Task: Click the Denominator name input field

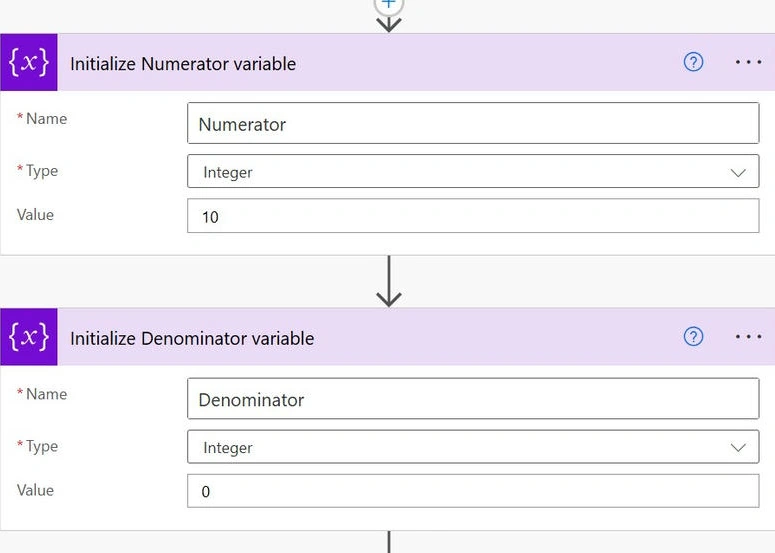Action: [x=473, y=398]
